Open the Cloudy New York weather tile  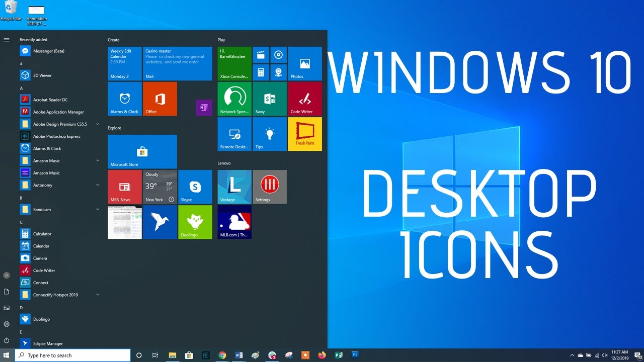pos(160,187)
